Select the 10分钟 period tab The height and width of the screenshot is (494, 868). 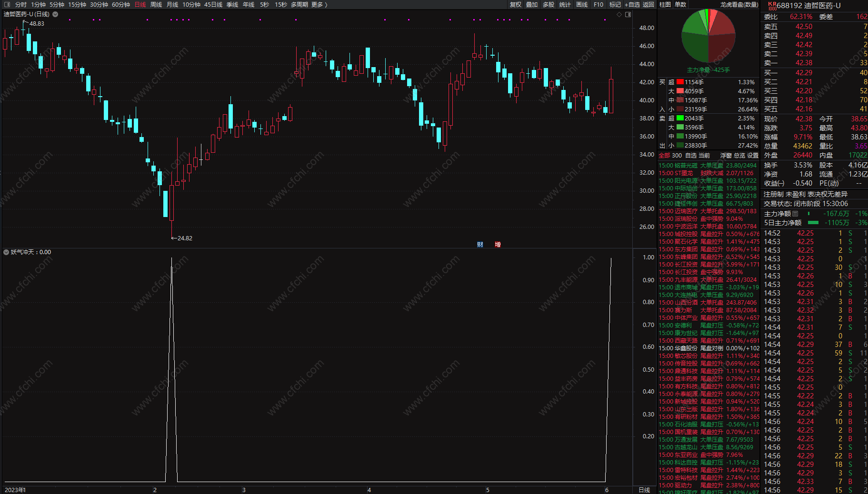pos(191,4)
